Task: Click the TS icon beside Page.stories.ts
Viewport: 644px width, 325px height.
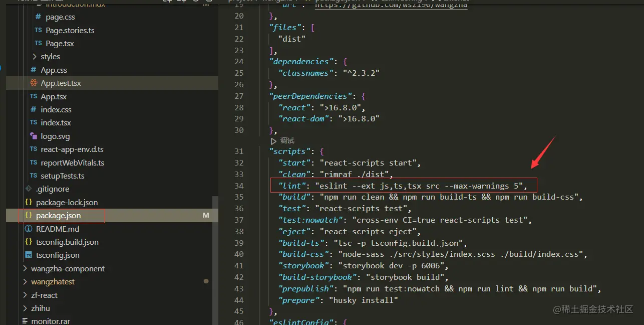Action: pos(39,30)
